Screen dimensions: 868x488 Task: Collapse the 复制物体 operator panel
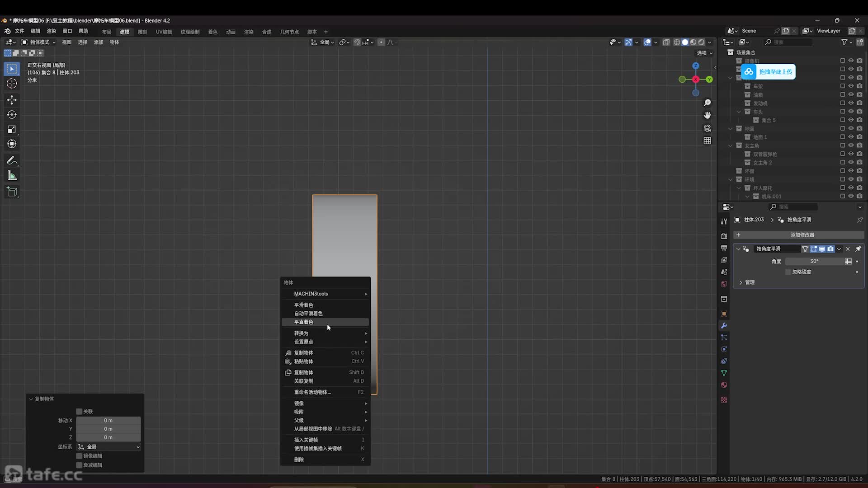pyautogui.click(x=31, y=399)
